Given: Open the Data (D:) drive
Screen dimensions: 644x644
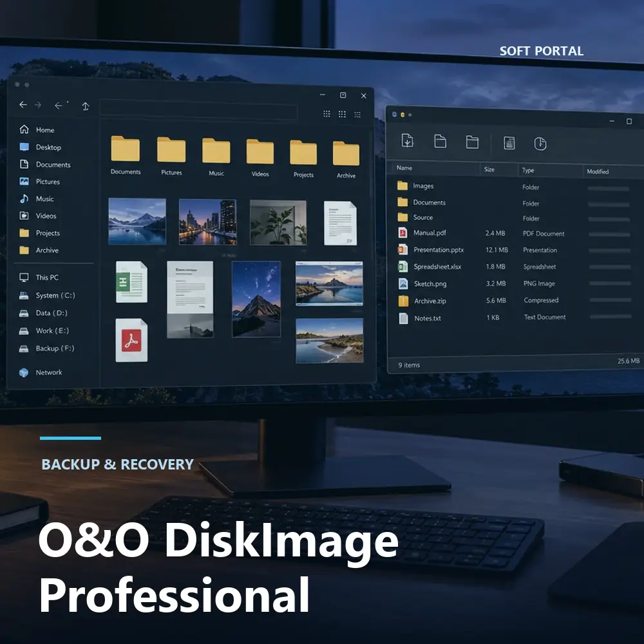Looking at the screenshot, I should pyautogui.click(x=43, y=313).
